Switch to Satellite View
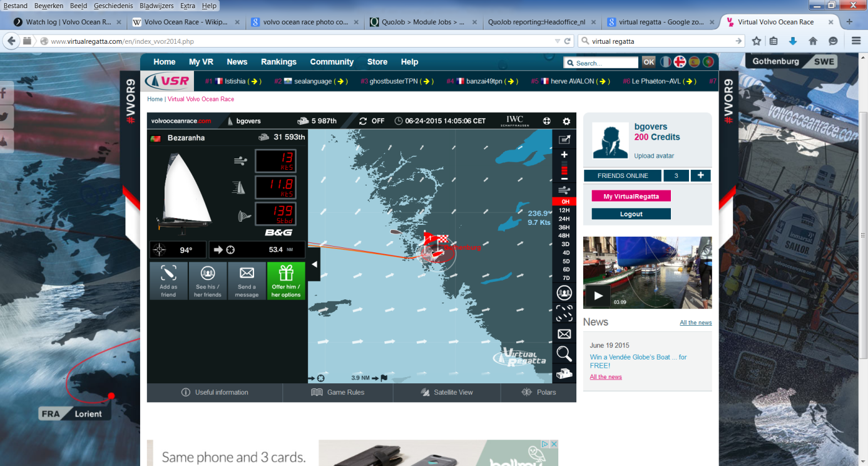 [x=447, y=393]
